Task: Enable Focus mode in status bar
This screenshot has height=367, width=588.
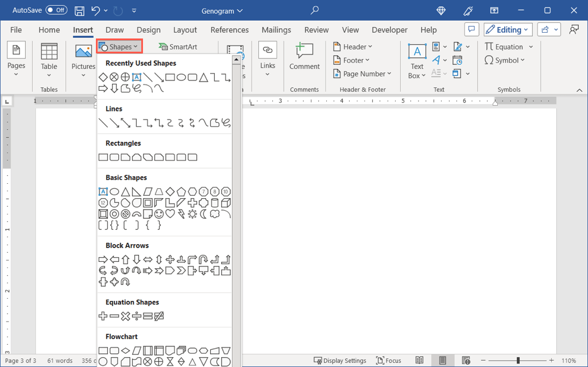Action: click(x=389, y=361)
